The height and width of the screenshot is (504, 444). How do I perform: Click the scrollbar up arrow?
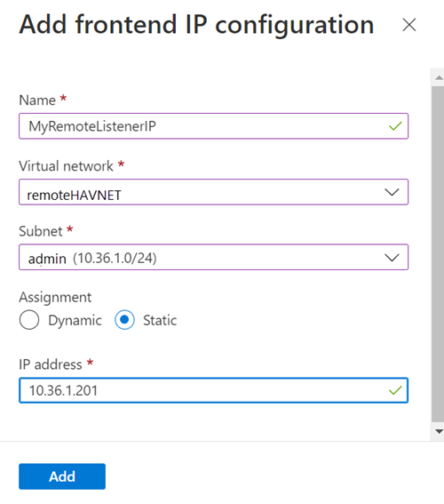click(x=439, y=77)
